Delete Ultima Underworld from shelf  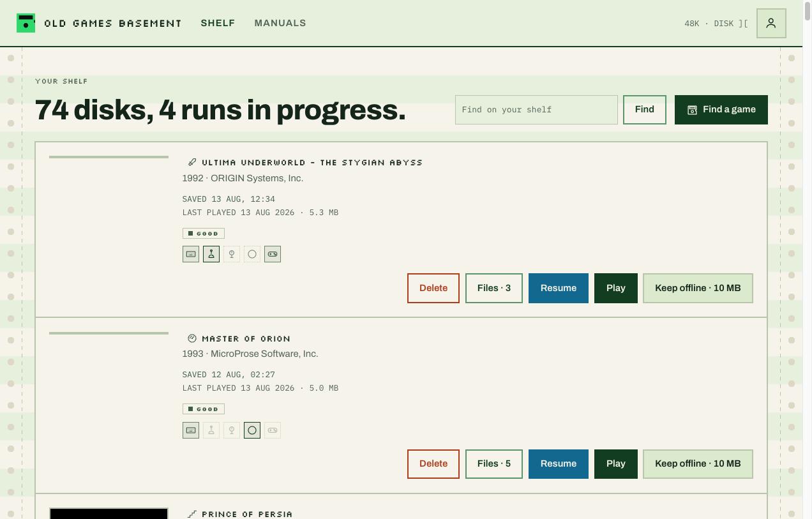click(x=433, y=288)
